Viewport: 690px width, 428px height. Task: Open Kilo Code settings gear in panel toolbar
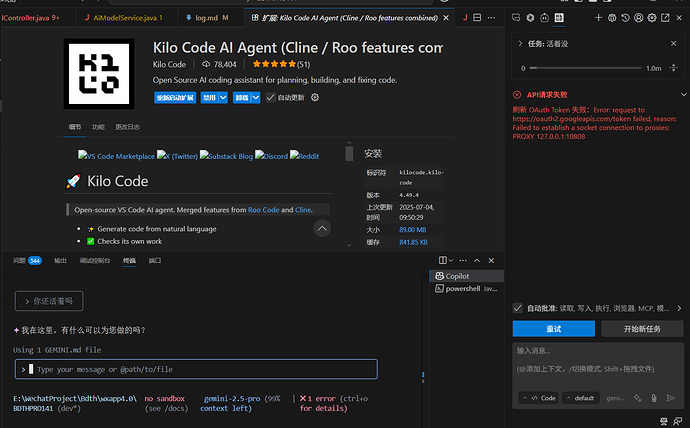click(x=652, y=18)
